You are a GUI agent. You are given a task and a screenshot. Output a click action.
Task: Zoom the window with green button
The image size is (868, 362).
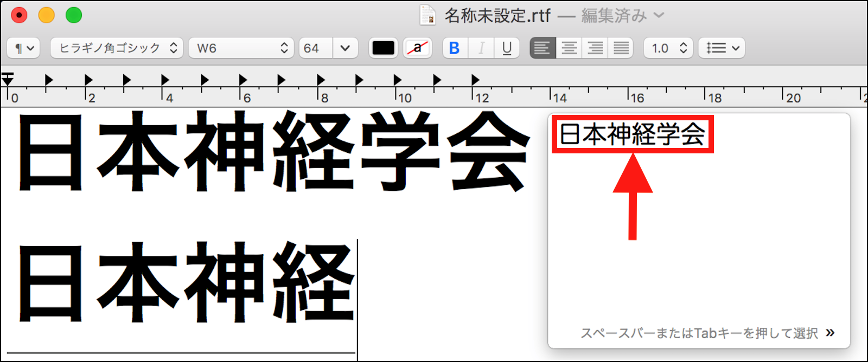74,15
